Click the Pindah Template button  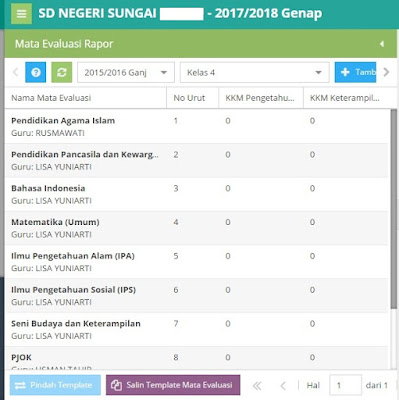(55, 385)
